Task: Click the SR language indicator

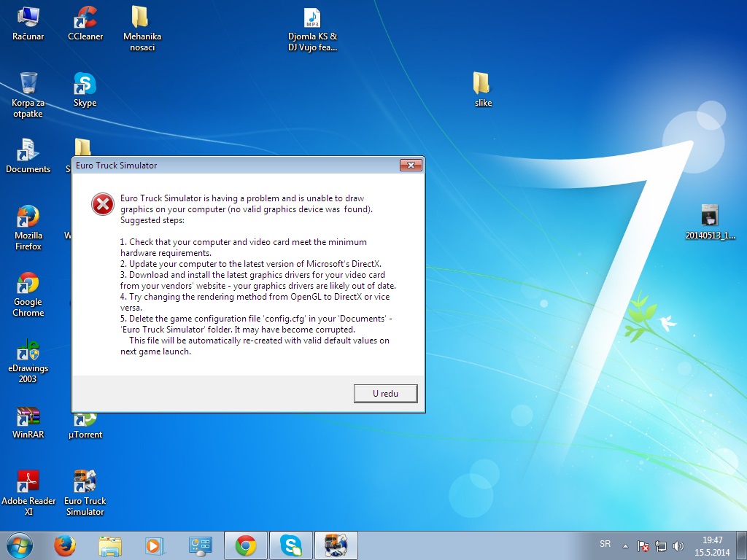Action: [x=605, y=544]
